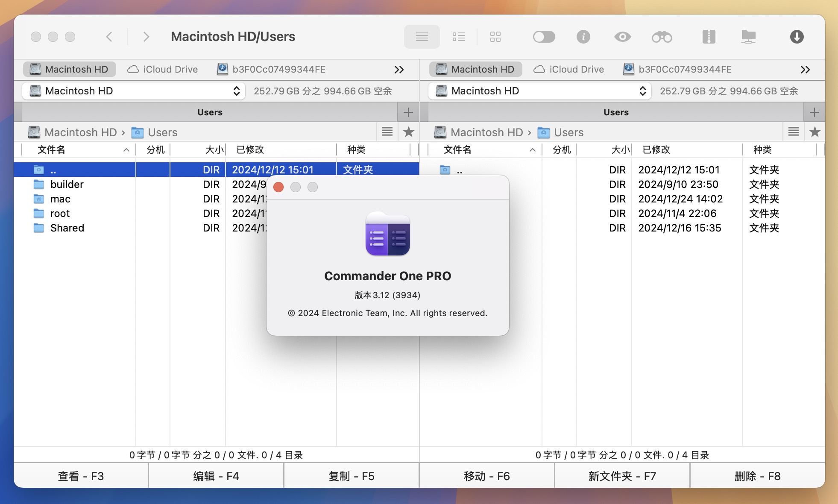Open file info with the i icon
The height and width of the screenshot is (504, 838).
tap(583, 37)
